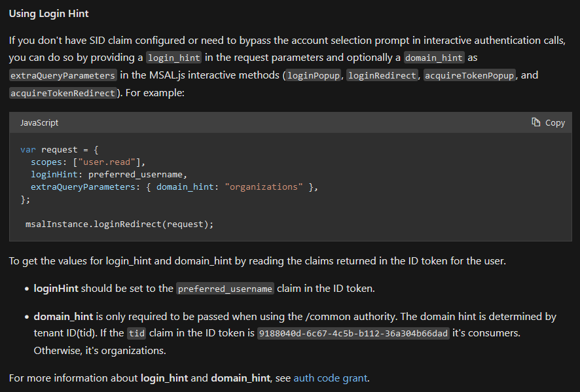Click the bold loginHint bullet term
Image resolution: width=580 pixels, height=392 pixels.
click(56, 289)
